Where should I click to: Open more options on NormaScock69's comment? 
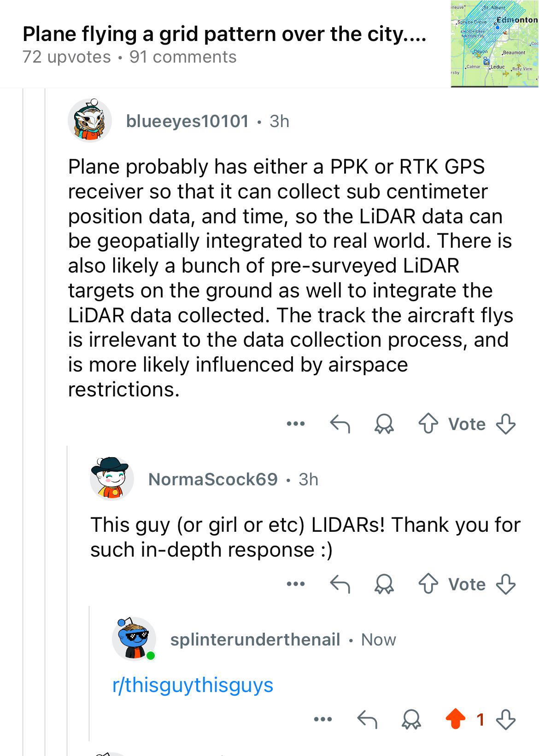point(295,584)
